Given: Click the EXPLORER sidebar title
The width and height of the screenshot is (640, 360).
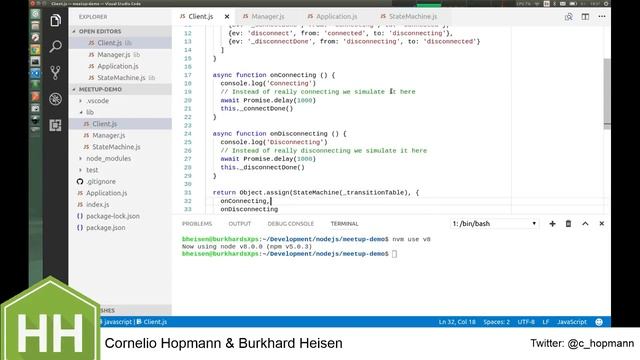Looking at the screenshot, I should 93,17.
